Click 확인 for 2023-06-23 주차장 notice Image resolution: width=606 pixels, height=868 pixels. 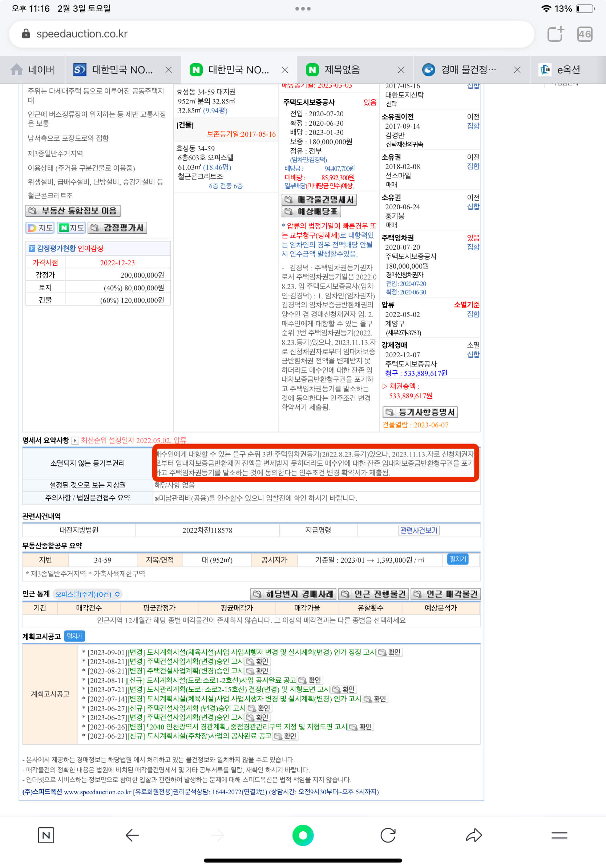click(285, 736)
